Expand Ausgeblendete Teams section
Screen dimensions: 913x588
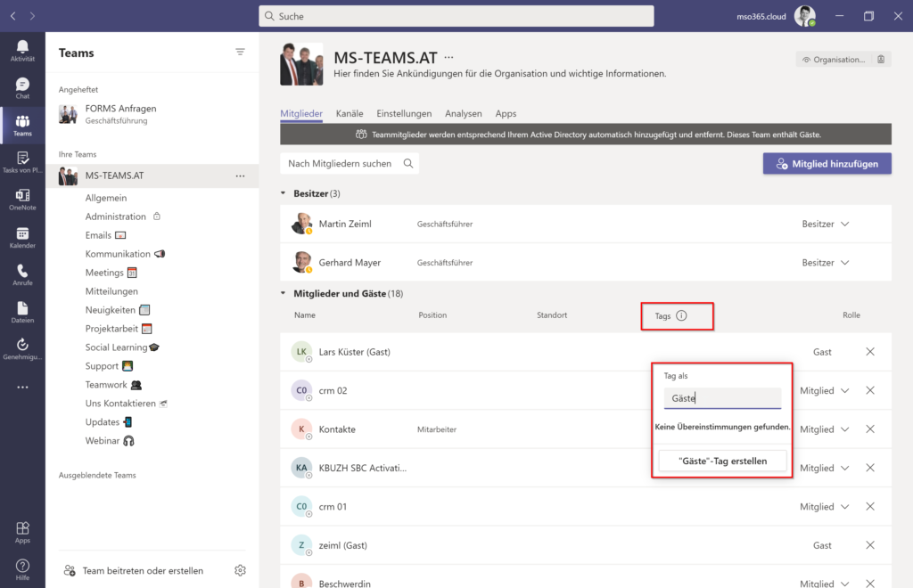pyautogui.click(x=97, y=475)
